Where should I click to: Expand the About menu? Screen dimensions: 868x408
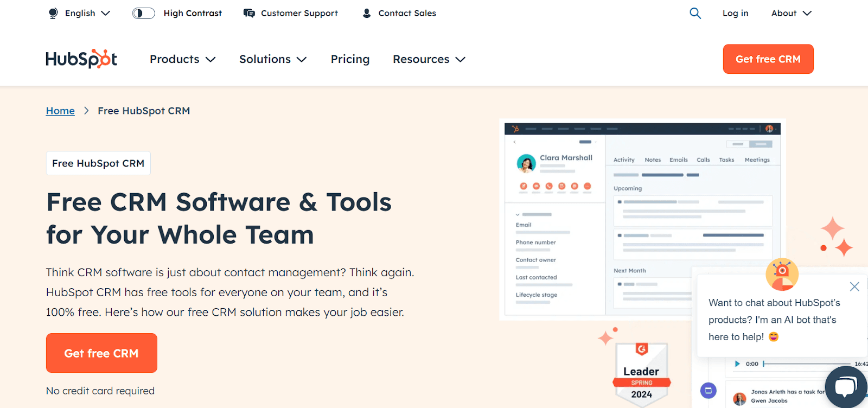[x=792, y=13]
